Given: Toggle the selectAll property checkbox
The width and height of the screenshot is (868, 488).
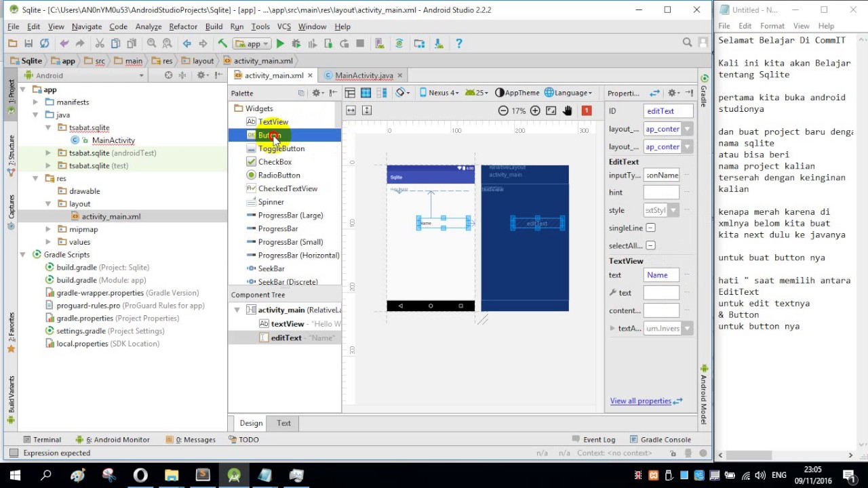Looking at the screenshot, I should point(650,245).
